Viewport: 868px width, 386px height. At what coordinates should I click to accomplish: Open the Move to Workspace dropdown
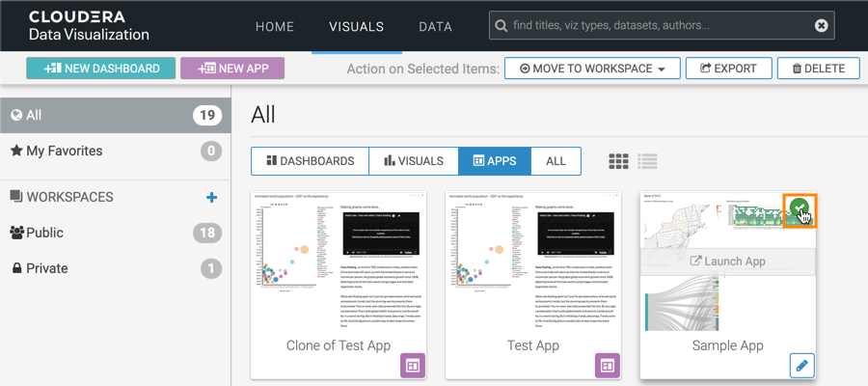(592, 69)
